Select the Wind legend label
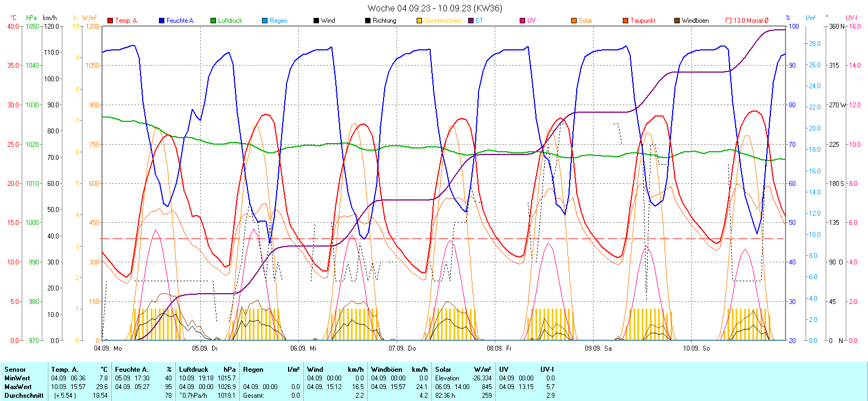This screenshot has width=868, height=401. 328,21
